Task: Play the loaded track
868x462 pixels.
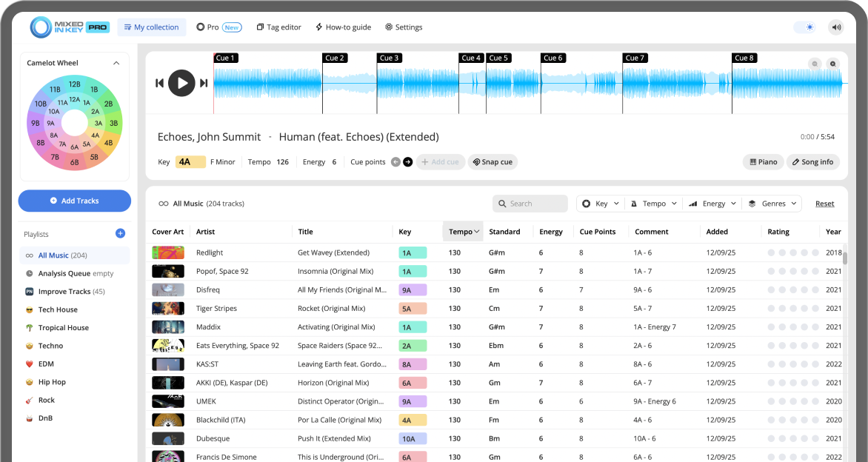Action: click(x=181, y=83)
